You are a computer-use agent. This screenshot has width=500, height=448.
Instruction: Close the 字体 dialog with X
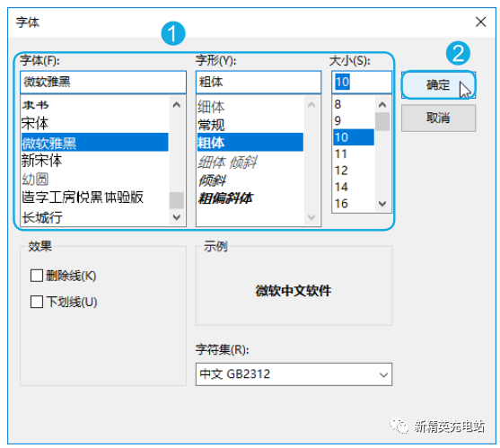click(480, 22)
